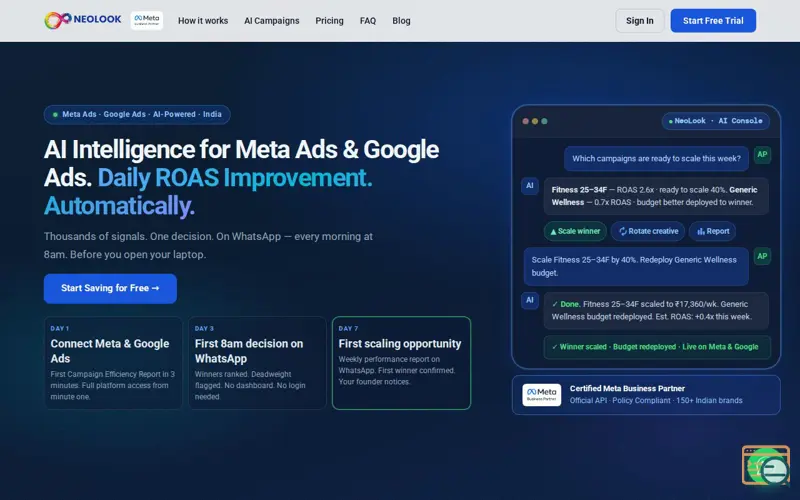Viewport: 800px width, 500px height.
Task: Click the Certified Meta Business Partner text
Action: [x=627, y=388]
